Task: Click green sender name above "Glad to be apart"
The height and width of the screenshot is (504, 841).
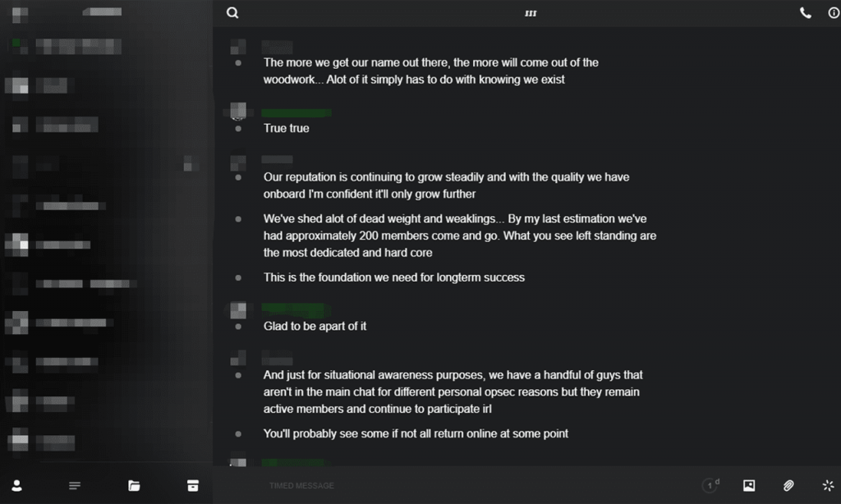Action: tap(296, 309)
